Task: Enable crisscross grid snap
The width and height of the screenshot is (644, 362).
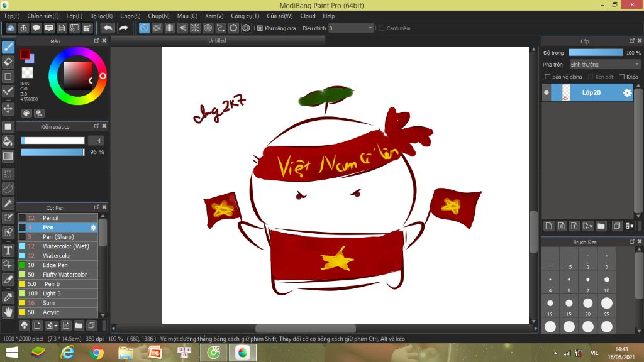Action: [x=170, y=28]
